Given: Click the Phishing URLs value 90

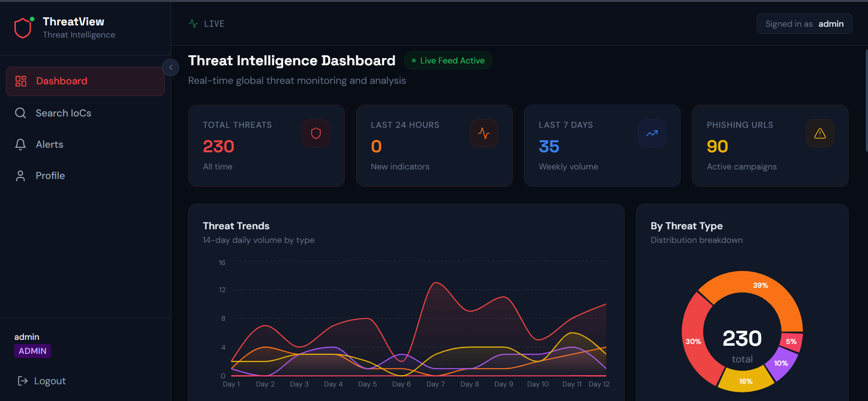Looking at the screenshot, I should pos(717,146).
